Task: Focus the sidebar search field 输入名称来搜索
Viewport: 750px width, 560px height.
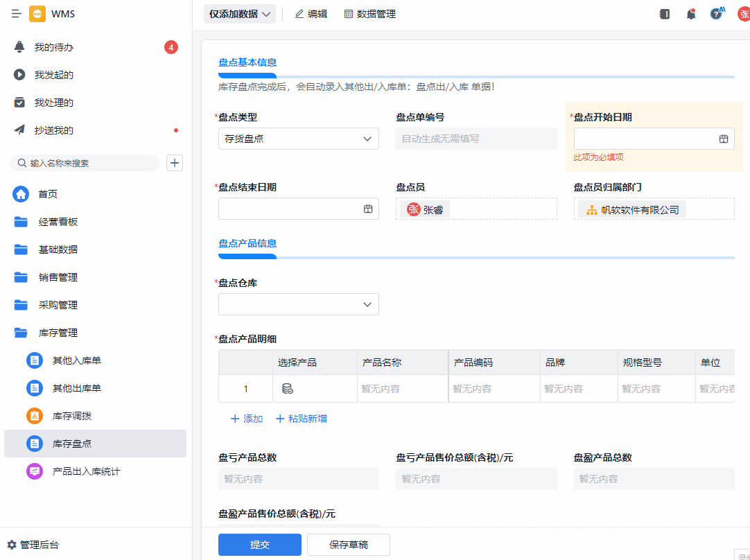Action: coord(85,163)
